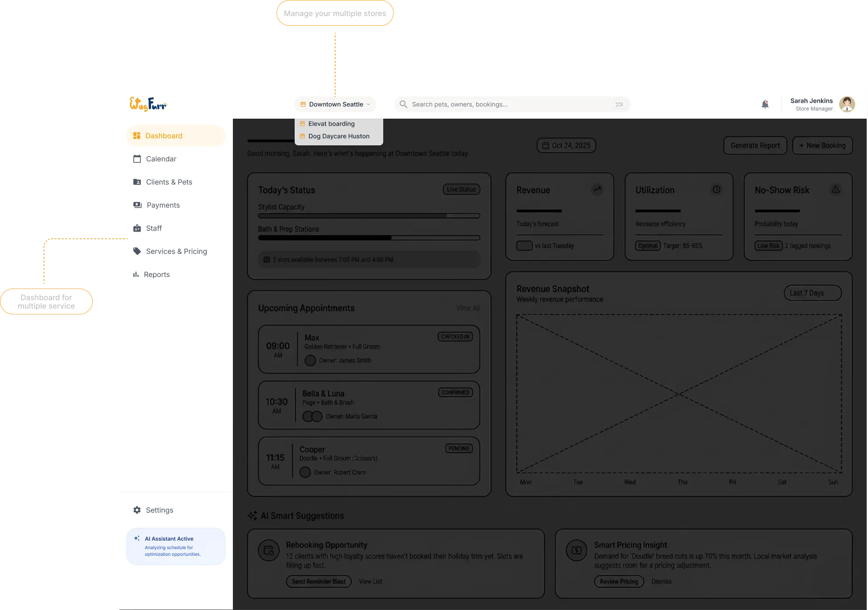Click the Stylist Capacity progress bar

point(369,216)
